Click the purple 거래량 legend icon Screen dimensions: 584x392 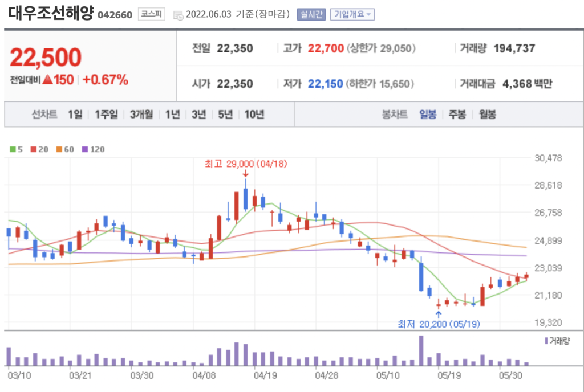[546, 341]
